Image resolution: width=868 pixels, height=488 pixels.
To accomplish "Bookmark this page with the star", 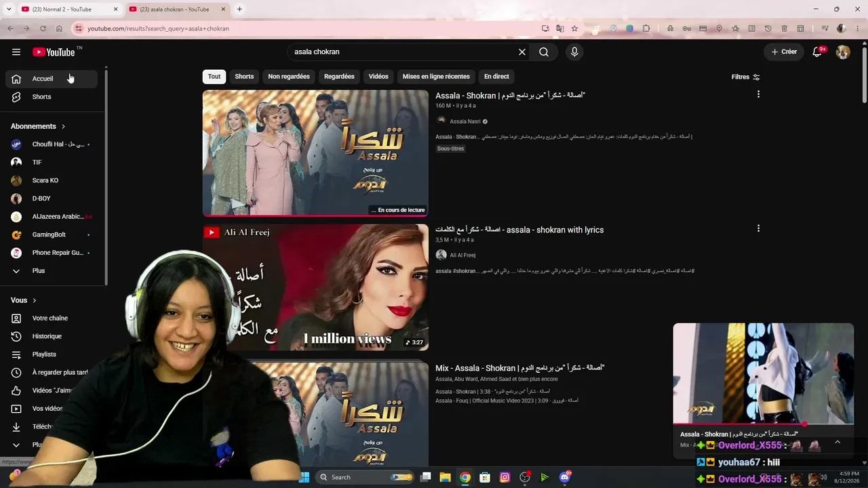I will pos(574,28).
